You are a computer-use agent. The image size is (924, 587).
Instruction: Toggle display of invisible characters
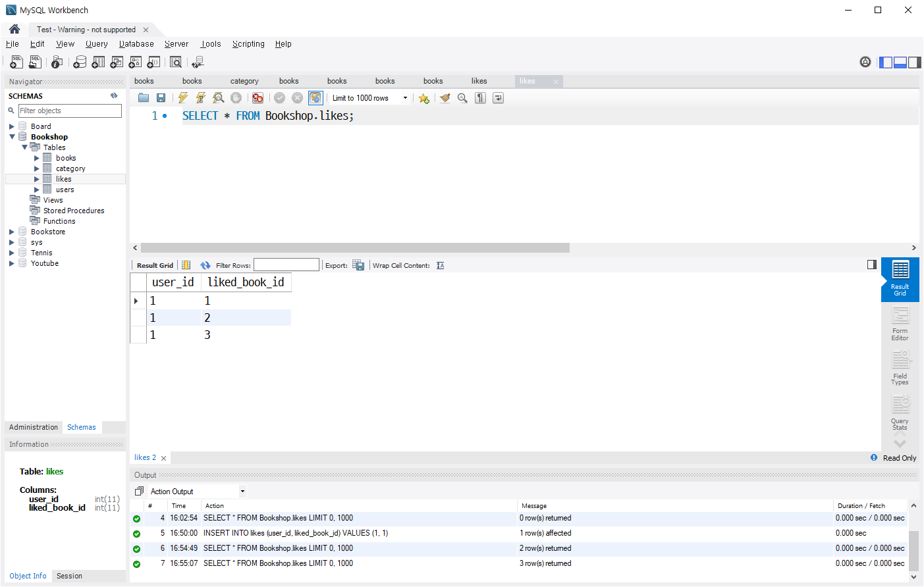[x=480, y=98]
